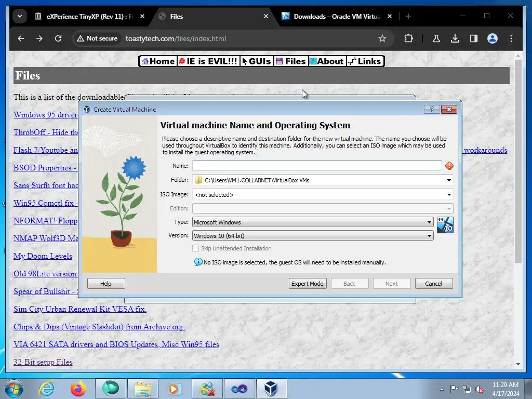This screenshot has height=399, width=532.
Task: Open the Chrome extensions puzzle icon
Action: (408, 38)
